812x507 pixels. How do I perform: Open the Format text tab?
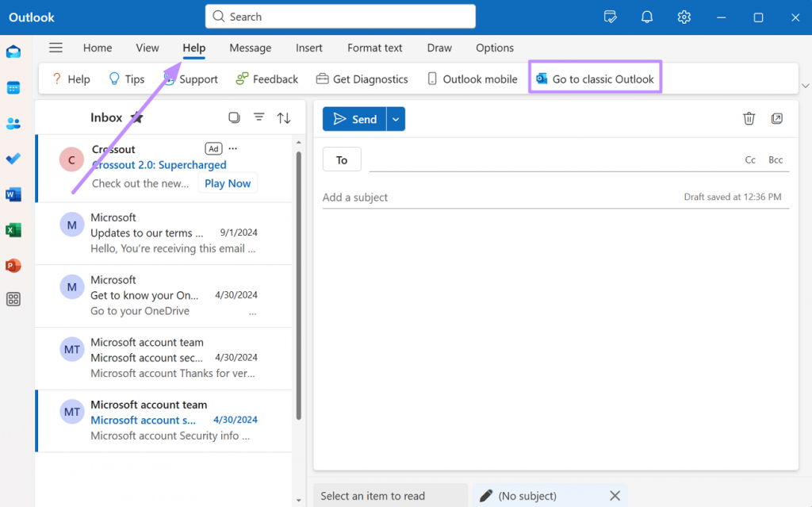[374, 48]
